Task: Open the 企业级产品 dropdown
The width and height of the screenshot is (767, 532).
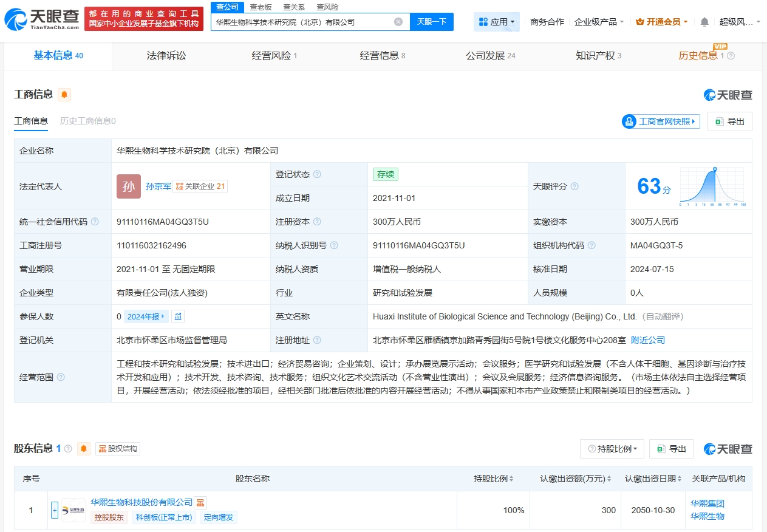Action: click(x=597, y=21)
